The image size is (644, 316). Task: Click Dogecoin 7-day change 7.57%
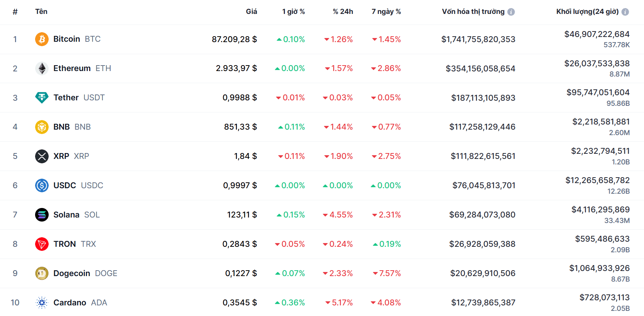[387, 274]
